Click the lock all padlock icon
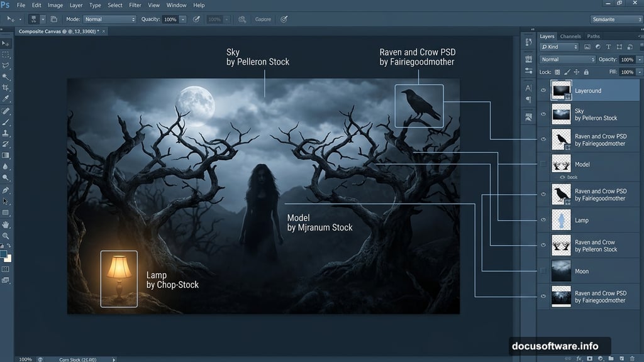Image resolution: width=644 pixels, height=362 pixels. tap(586, 72)
